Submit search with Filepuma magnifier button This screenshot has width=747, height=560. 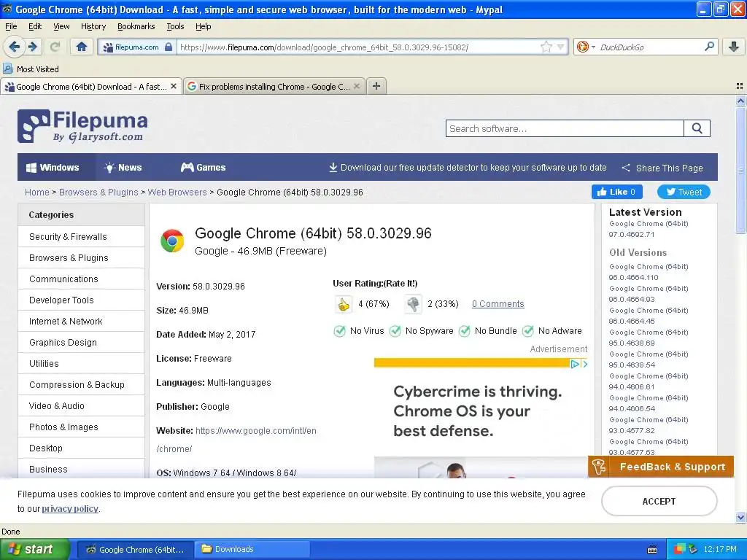(x=697, y=128)
